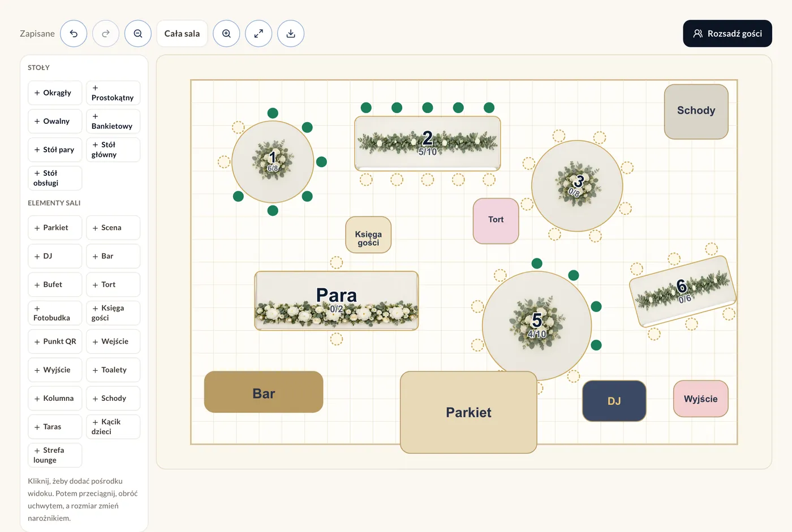Select the pink Tort block on the plan
Screen dimensions: 792x532
point(496,221)
